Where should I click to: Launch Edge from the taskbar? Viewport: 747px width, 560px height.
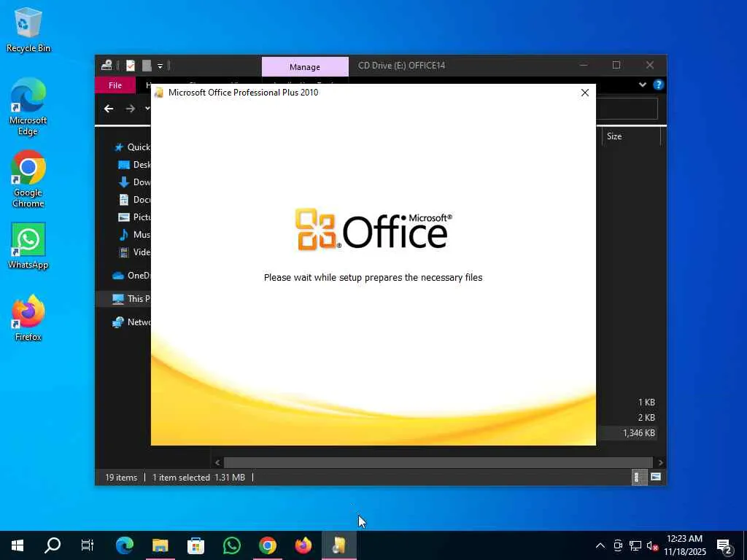pos(124,545)
